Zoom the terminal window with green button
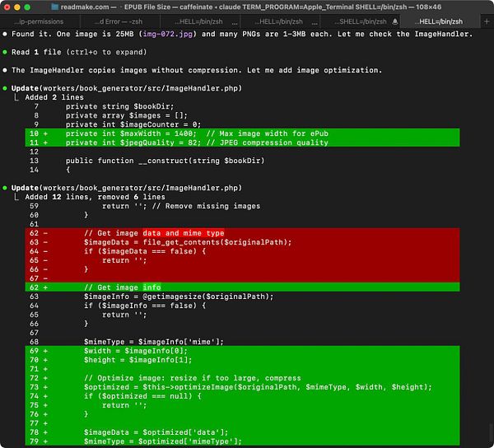The image size is (494, 448). [27, 7]
